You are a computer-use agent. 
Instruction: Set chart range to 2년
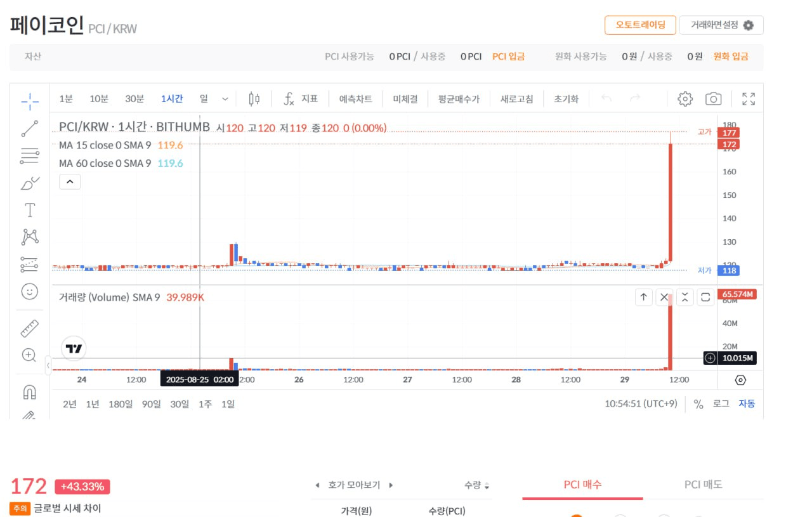tap(70, 404)
